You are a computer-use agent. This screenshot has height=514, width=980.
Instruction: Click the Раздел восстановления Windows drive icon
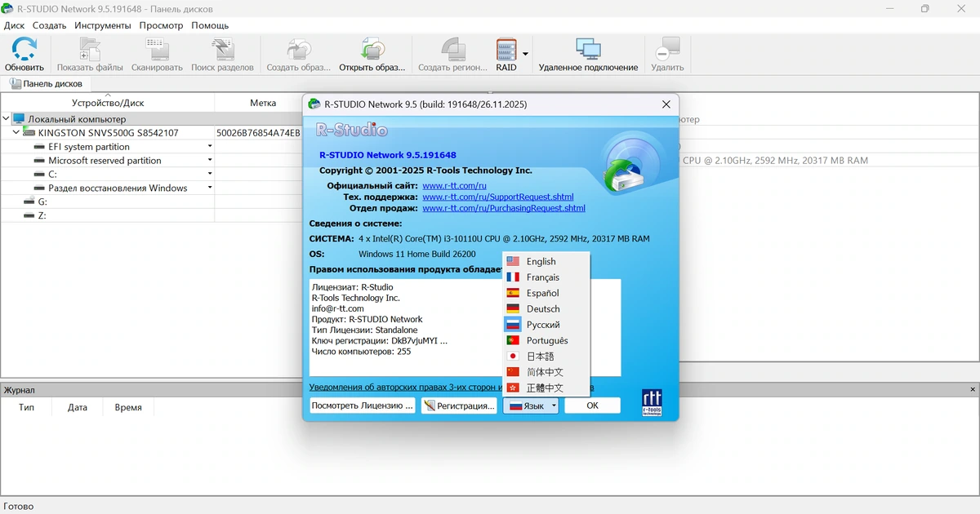tap(40, 188)
